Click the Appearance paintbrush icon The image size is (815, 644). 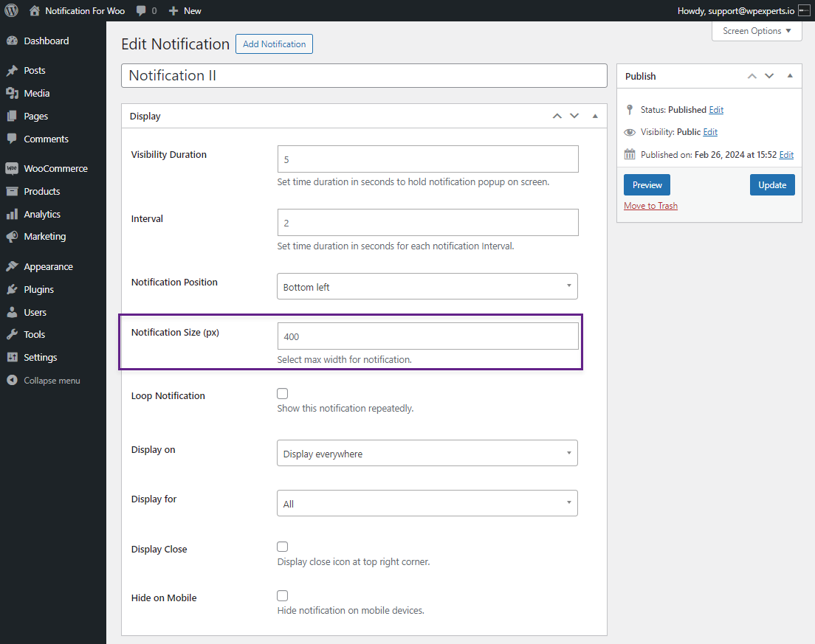12,266
